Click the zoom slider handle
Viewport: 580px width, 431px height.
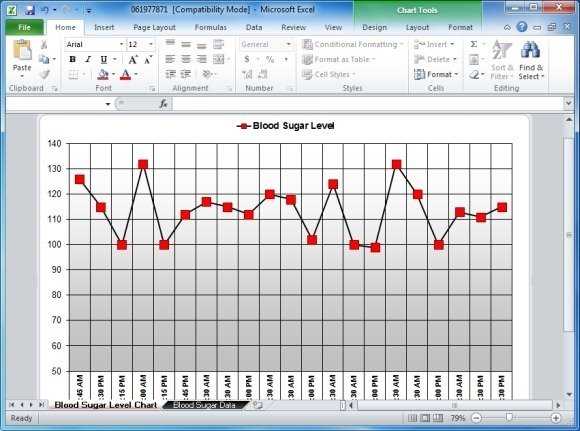(x=509, y=418)
